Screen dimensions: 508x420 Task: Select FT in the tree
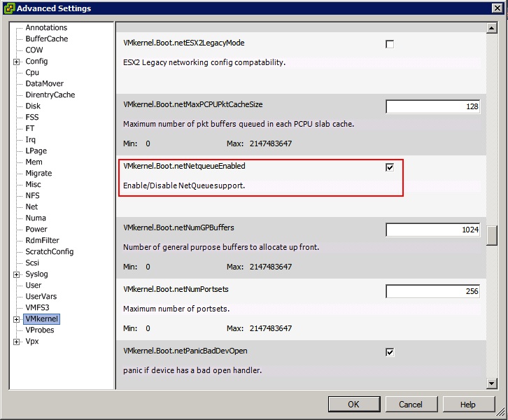(x=30, y=128)
